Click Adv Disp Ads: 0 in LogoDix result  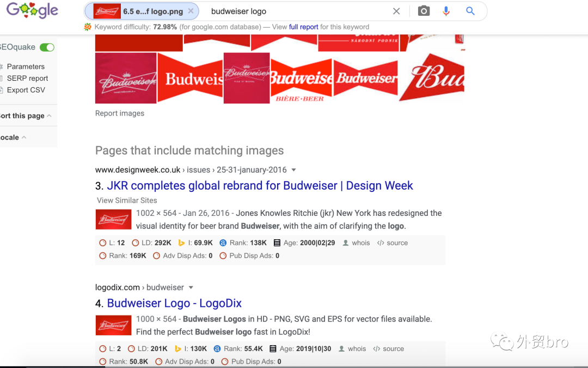click(x=185, y=361)
